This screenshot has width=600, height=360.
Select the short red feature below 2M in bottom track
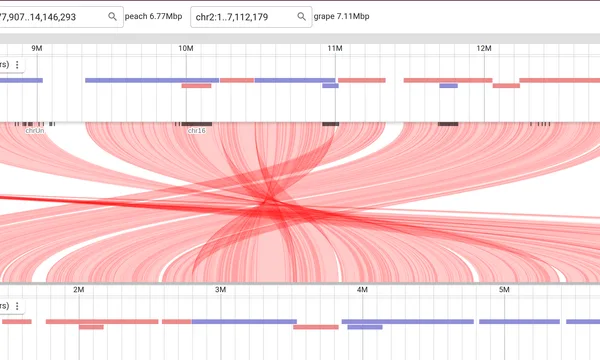(x=91, y=327)
